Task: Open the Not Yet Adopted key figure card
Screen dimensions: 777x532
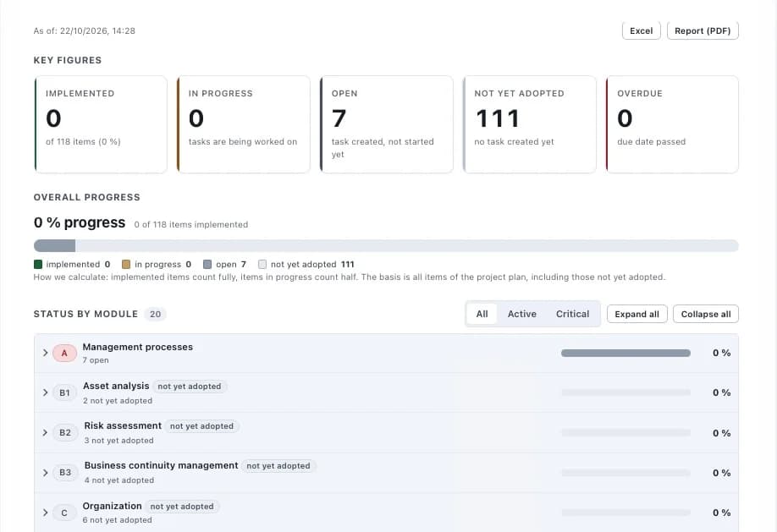Action: [529, 124]
